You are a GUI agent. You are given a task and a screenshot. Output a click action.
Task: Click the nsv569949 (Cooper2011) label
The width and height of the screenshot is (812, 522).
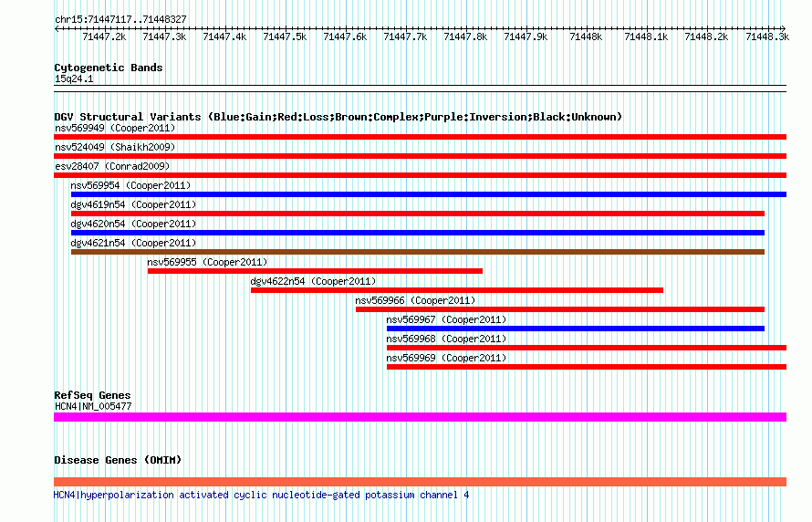tap(115, 128)
